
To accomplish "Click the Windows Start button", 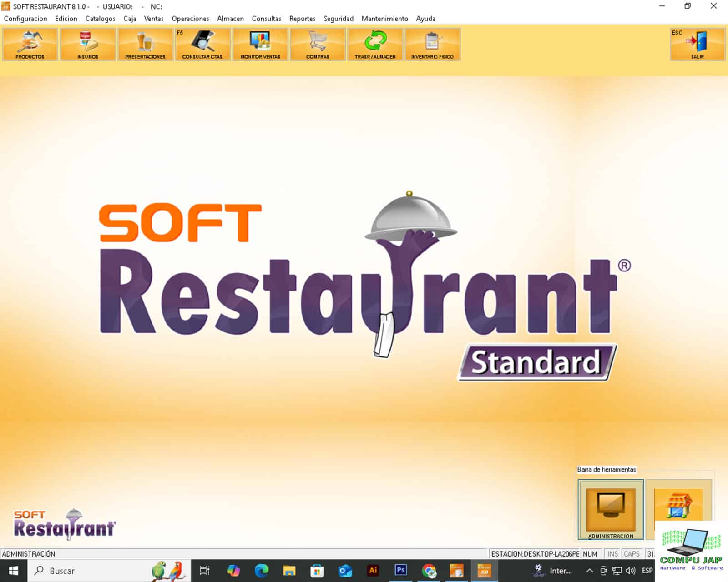I will [14, 571].
